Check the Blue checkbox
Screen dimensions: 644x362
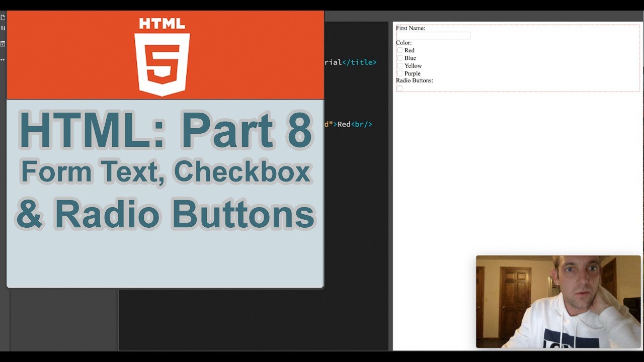[x=399, y=58]
